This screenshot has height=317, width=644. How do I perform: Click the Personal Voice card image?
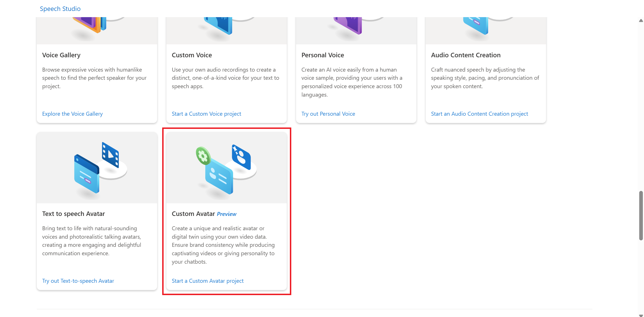tap(356, 30)
